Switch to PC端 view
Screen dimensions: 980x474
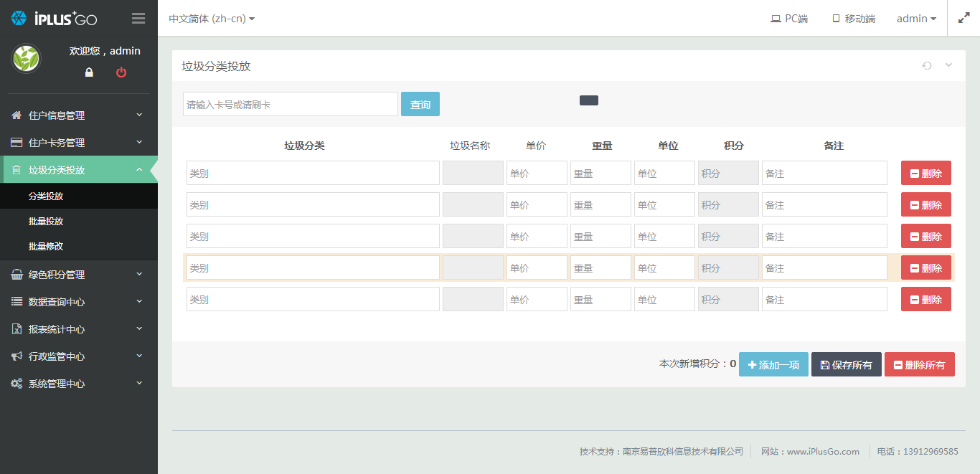(x=789, y=19)
